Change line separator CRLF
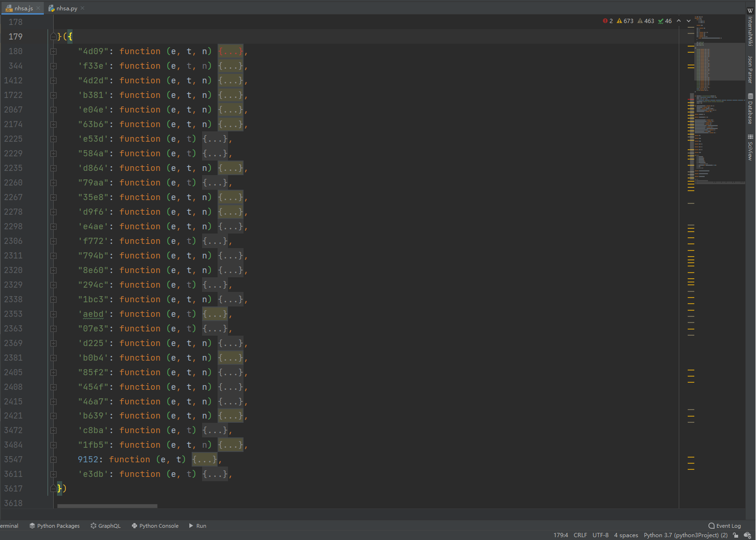 [580, 535]
